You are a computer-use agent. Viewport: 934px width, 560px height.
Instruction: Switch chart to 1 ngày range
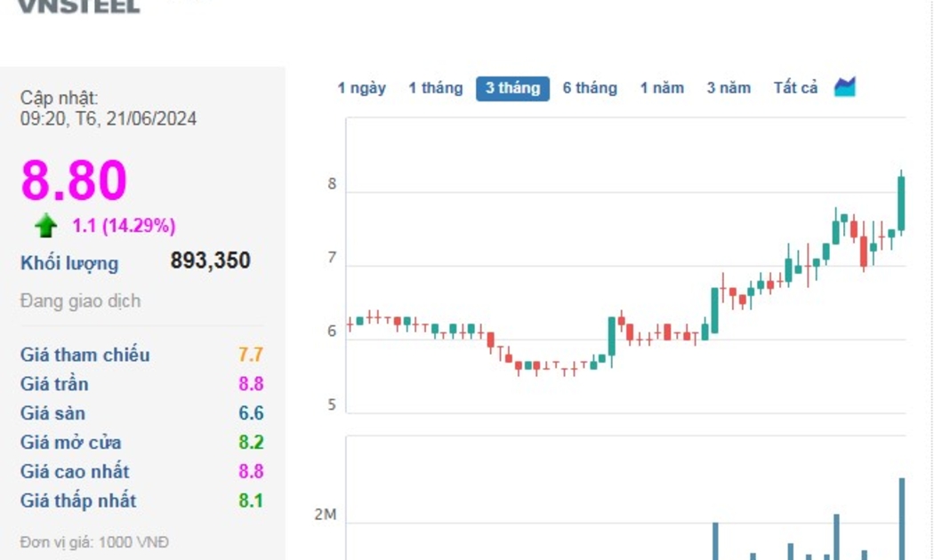click(x=361, y=88)
